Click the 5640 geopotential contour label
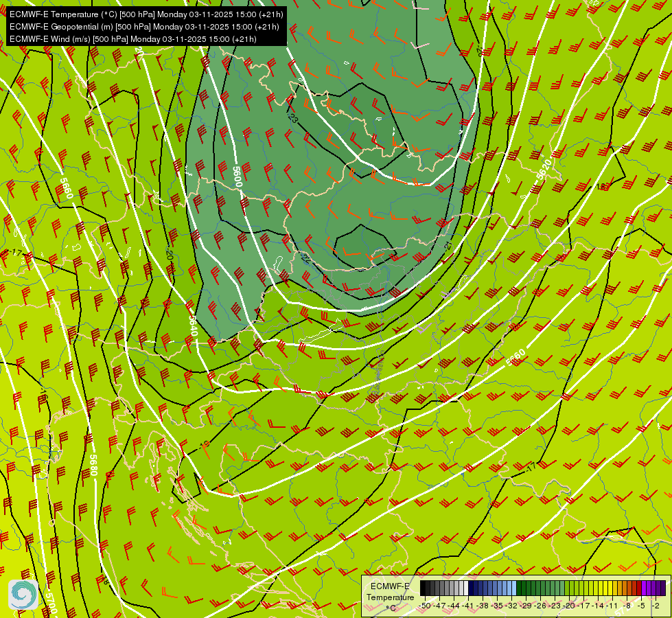This screenshot has width=672, height=618. coord(193,325)
